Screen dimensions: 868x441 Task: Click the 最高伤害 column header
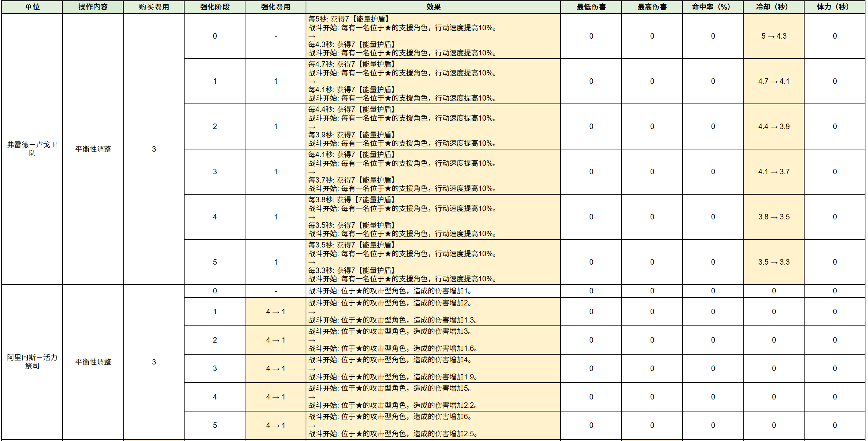pos(652,7)
